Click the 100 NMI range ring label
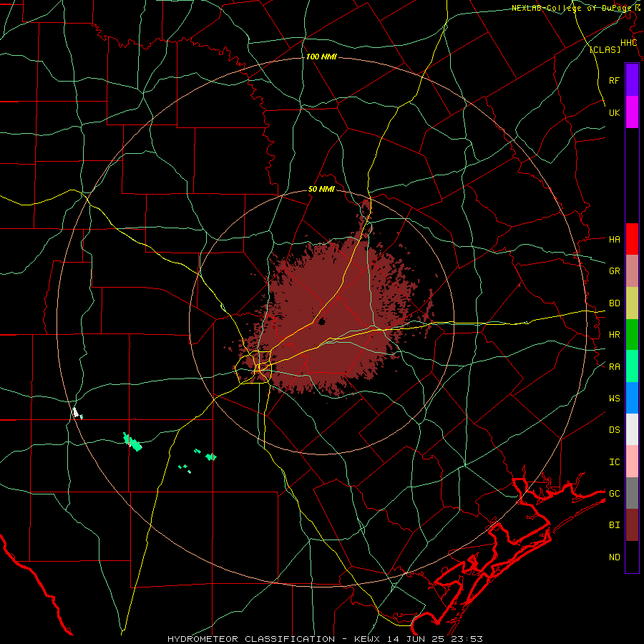The width and height of the screenshot is (644, 644). (321, 57)
